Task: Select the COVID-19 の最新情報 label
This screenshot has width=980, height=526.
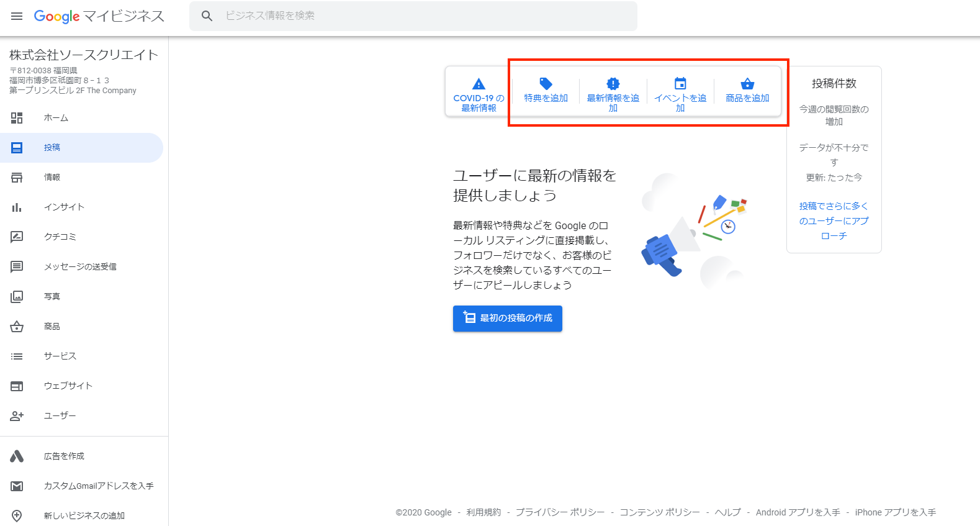Action: [479, 103]
